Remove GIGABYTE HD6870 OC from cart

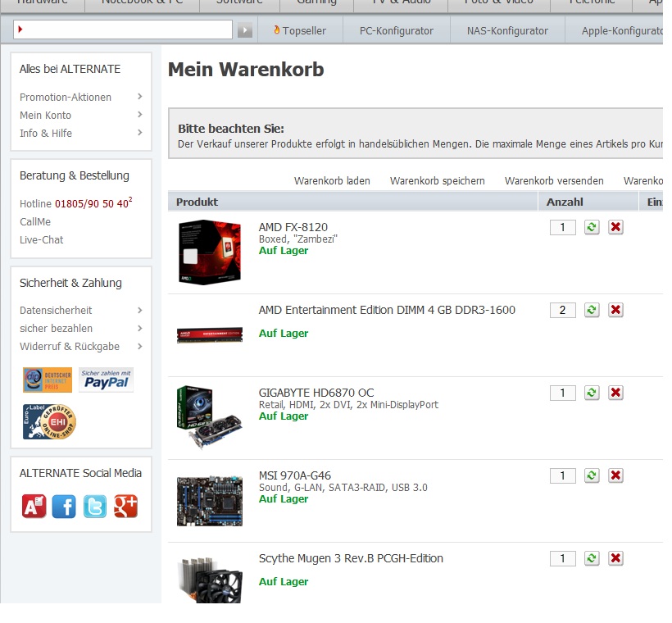pyautogui.click(x=615, y=393)
